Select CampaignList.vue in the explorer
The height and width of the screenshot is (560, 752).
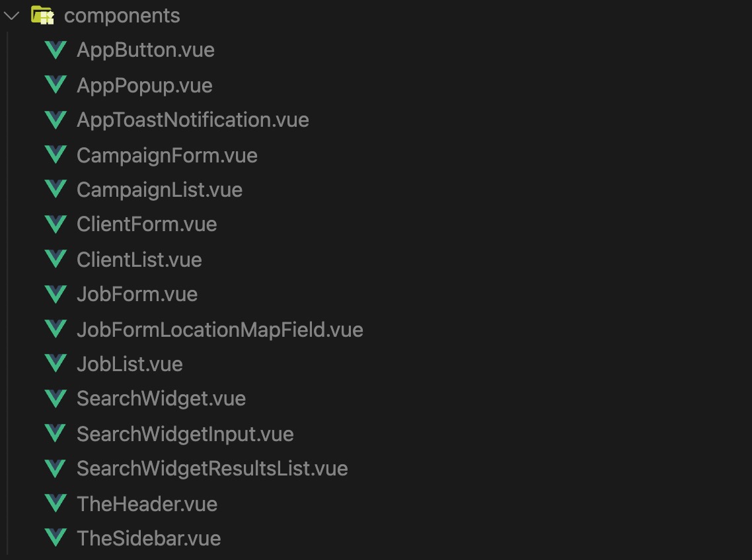[x=159, y=190]
